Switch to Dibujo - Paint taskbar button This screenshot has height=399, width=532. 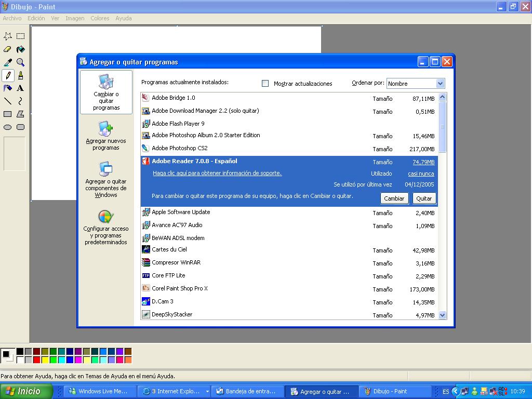395,391
